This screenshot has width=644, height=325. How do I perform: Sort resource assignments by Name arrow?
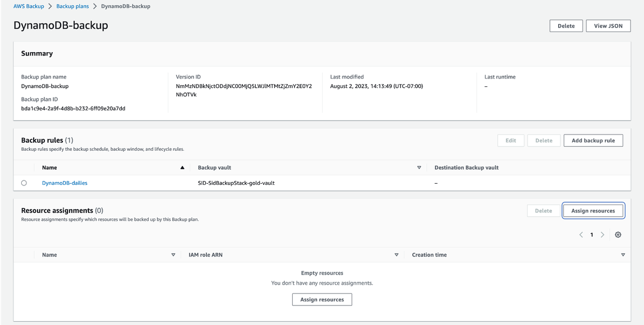pyautogui.click(x=173, y=255)
